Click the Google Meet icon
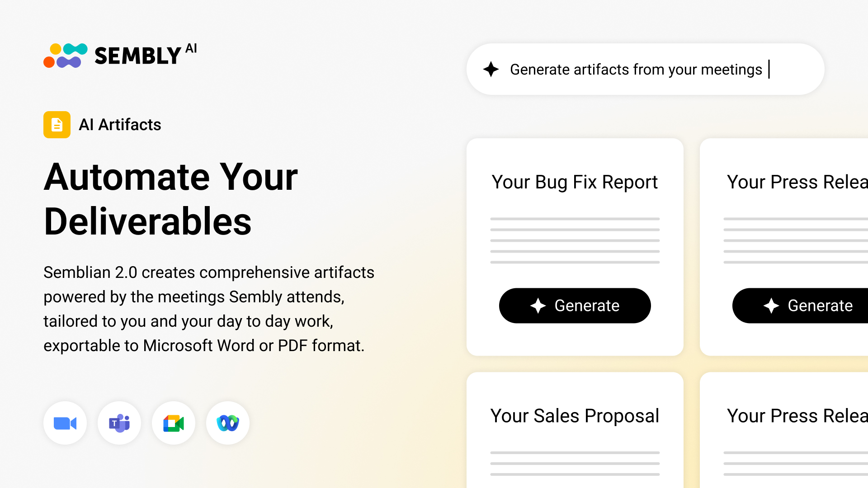 (x=174, y=423)
